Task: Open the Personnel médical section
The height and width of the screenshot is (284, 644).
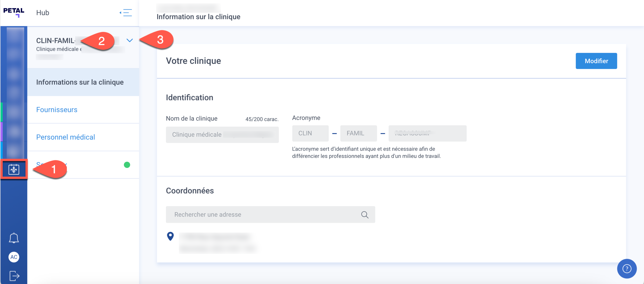Action: click(65, 137)
